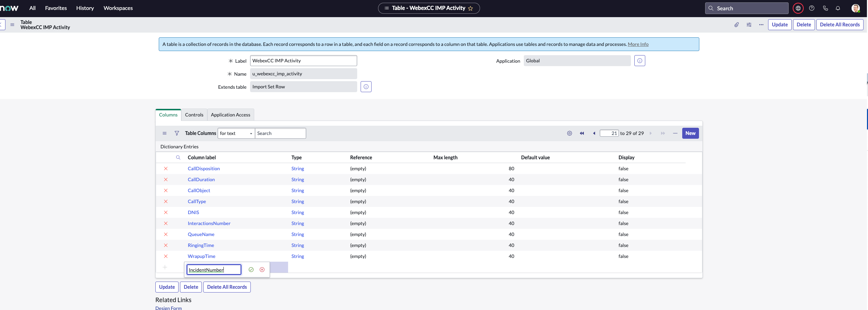The image size is (868, 310).
Task: Click New in Table Columns list
Action: click(x=690, y=133)
